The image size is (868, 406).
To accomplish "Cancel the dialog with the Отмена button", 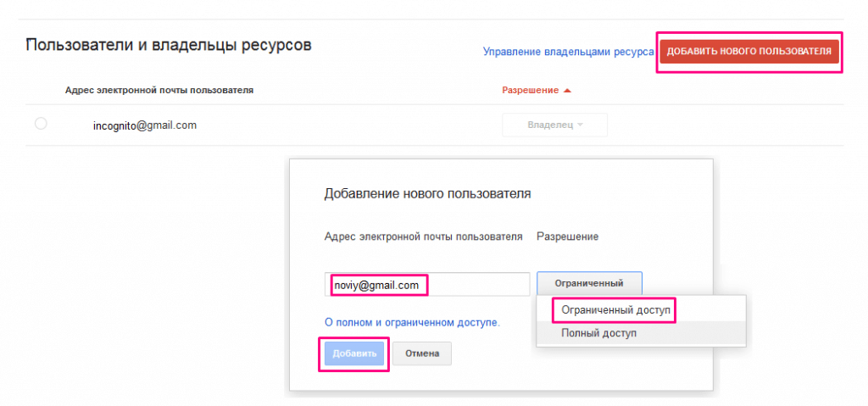I will (421, 353).
